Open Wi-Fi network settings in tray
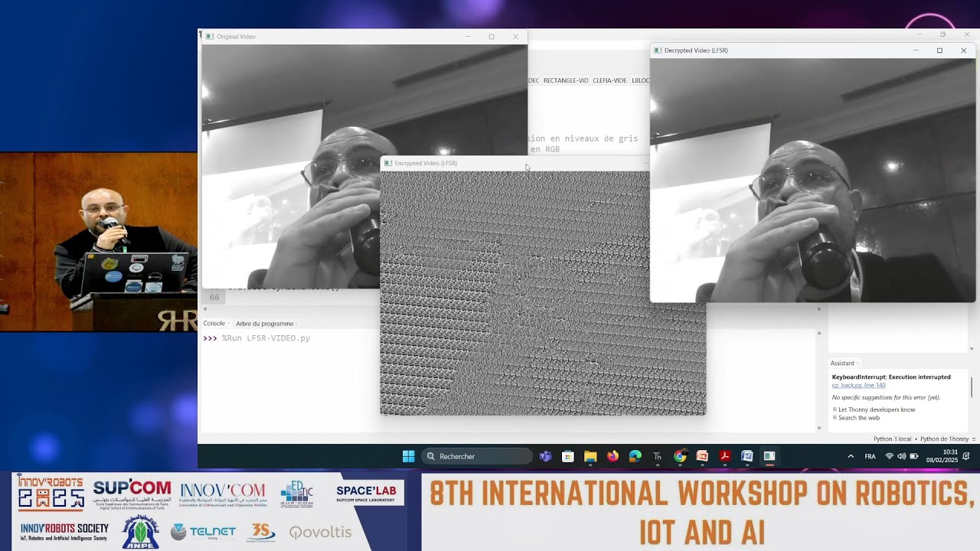 click(890, 456)
